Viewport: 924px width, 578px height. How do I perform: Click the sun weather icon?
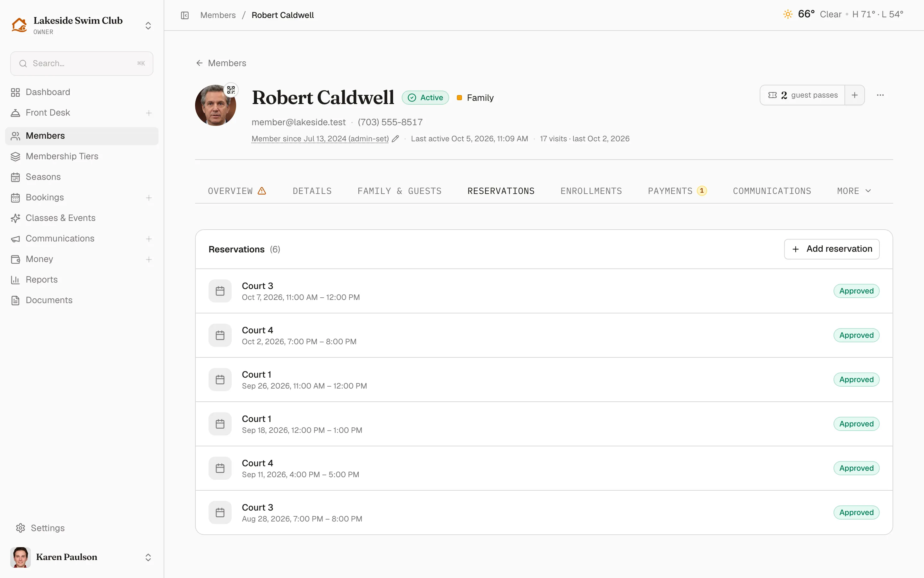[x=788, y=14]
